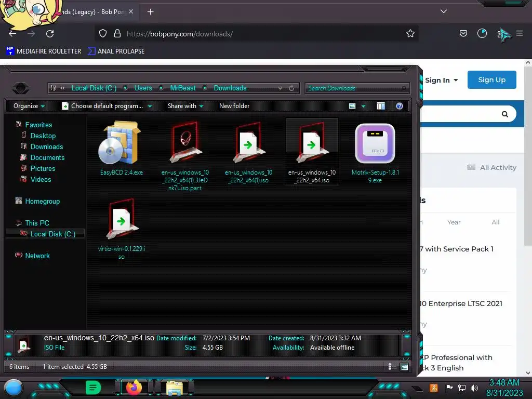532x399 pixels.
Task: Select Motrix-Setup-1.8.19.exe icon
Action: click(375, 143)
